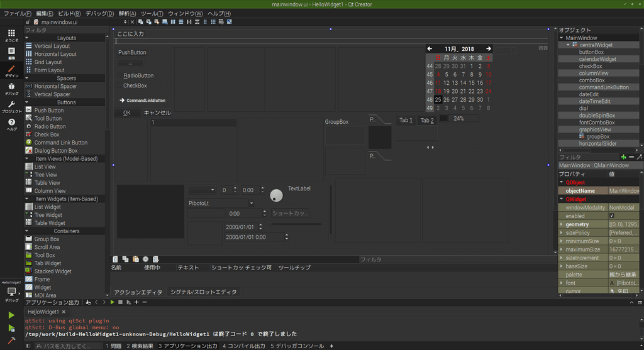Image resolution: width=644 pixels, height=350 pixels.
Task: Collapse the QWidget property group
Action: coord(562,199)
